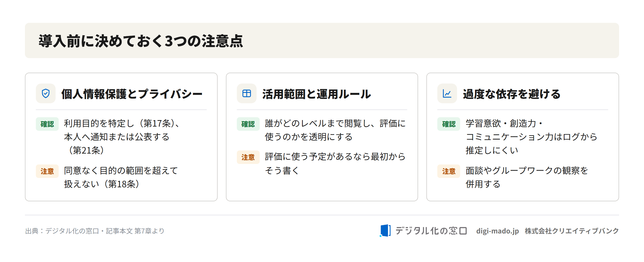Click the 注意 badge in 過度な依存 card
This screenshot has width=644, height=262.
pos(449,171)
